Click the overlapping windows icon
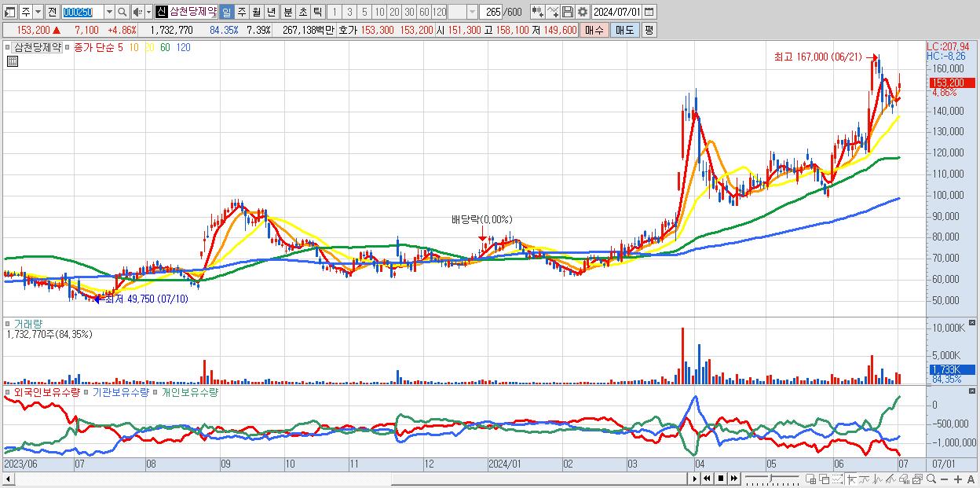The height and width of the screenshot is (488, 980). click(x=825, y=479)
